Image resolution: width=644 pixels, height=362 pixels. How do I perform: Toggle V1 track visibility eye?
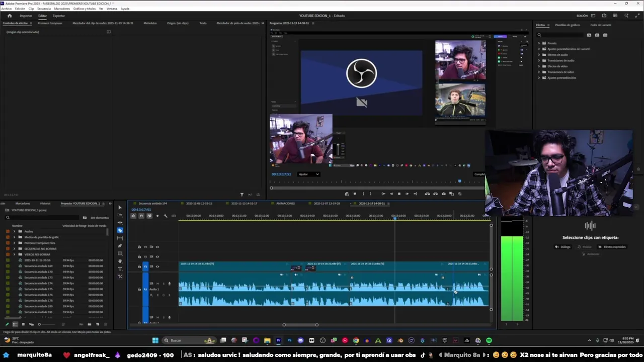coord(157,266)
